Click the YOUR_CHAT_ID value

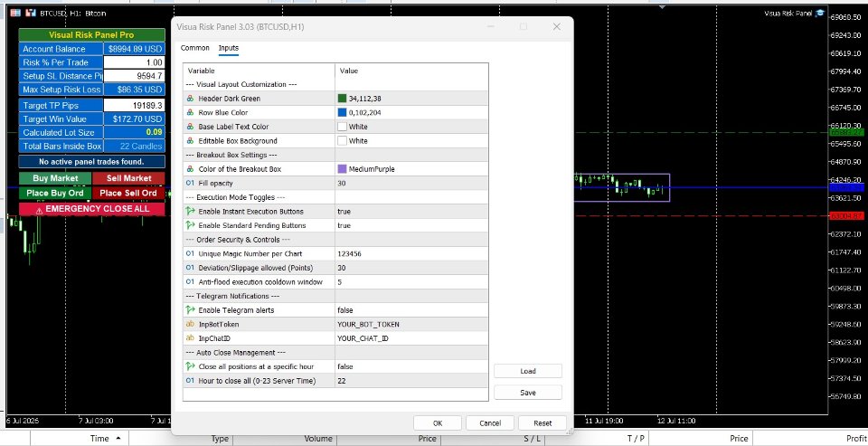[363, 338]
